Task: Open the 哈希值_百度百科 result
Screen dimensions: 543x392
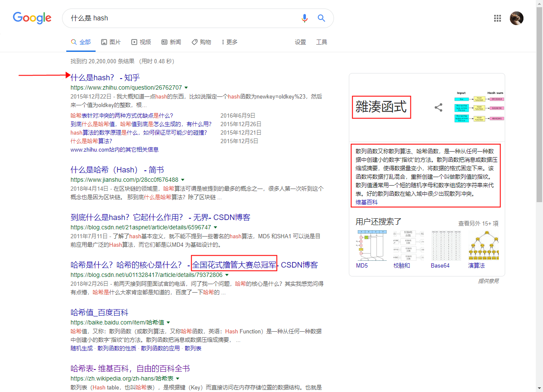Action: [99, 313]
